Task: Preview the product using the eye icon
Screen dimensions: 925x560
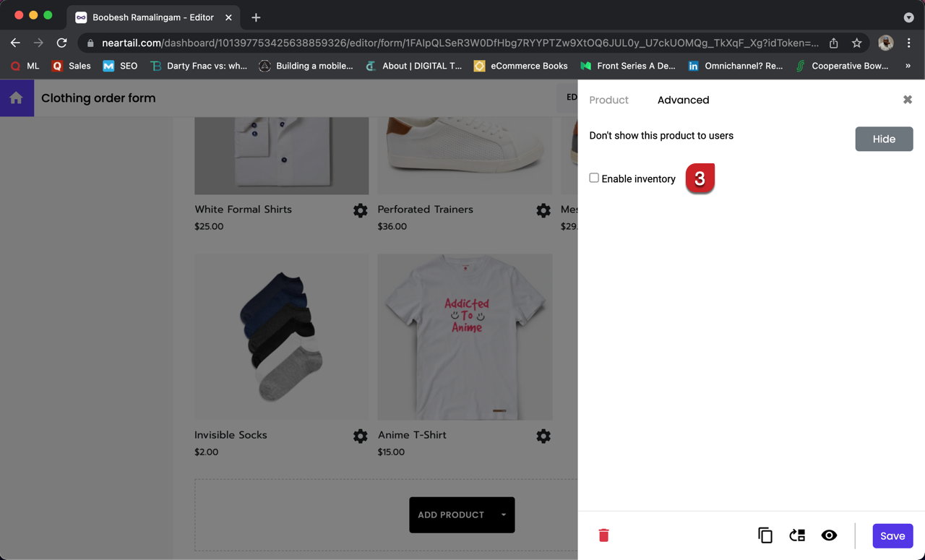Action: (829, 535)
